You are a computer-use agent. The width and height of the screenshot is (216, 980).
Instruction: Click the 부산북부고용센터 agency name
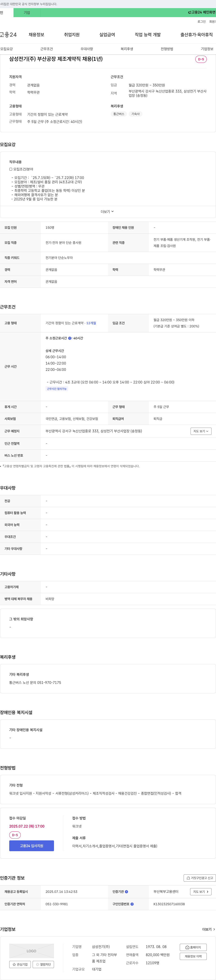click(166, 892)
